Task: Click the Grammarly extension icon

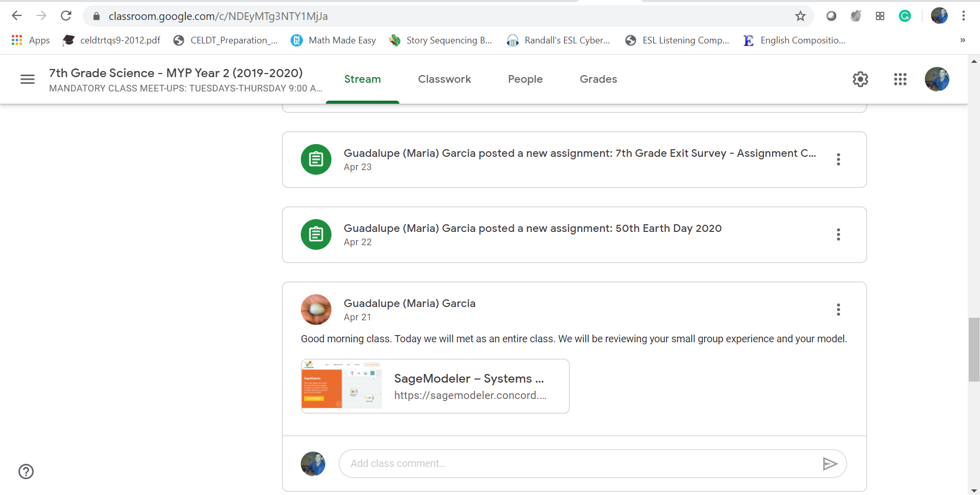Action: (904, 16)
